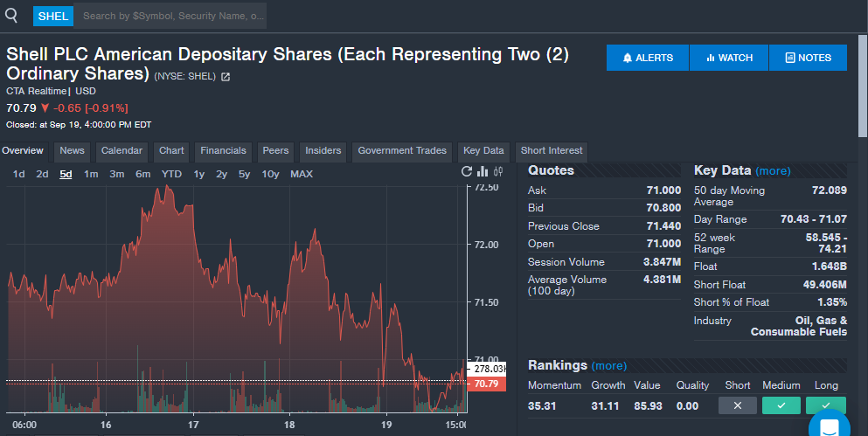Add SHEL to watchlist via Watch button

[x=728, y=58]
